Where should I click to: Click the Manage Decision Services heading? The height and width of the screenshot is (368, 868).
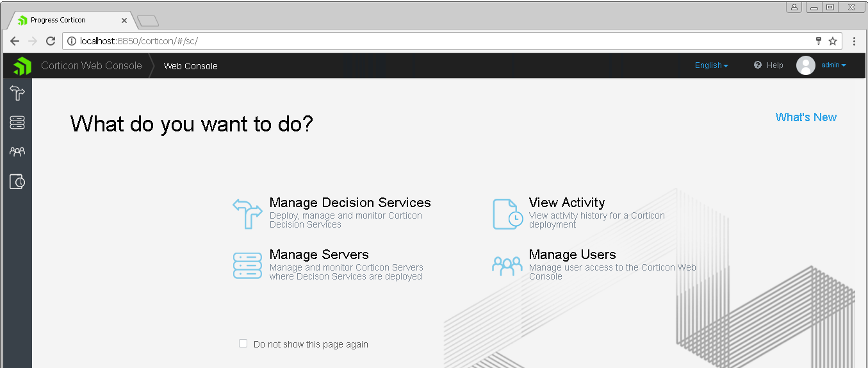350,203
